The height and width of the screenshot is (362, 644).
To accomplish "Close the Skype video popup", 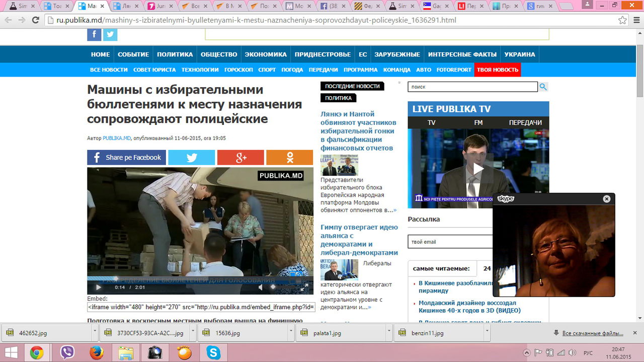I will click(607, 199).
